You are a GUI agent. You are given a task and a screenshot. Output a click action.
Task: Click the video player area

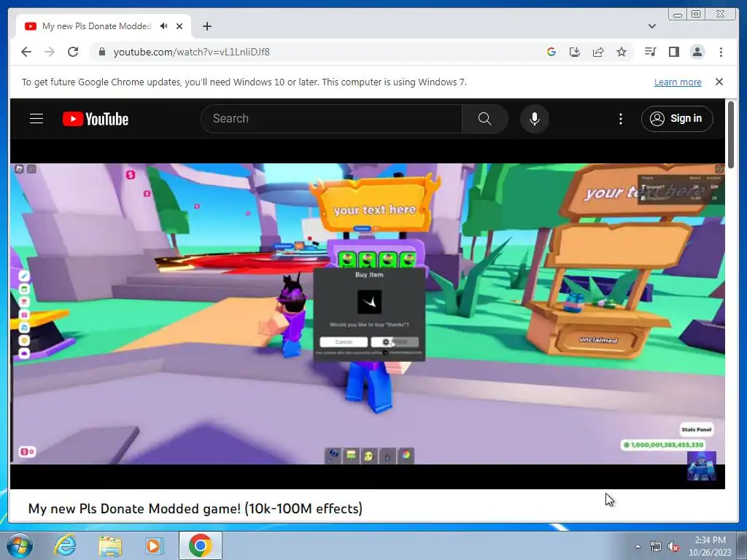[368, 314]
